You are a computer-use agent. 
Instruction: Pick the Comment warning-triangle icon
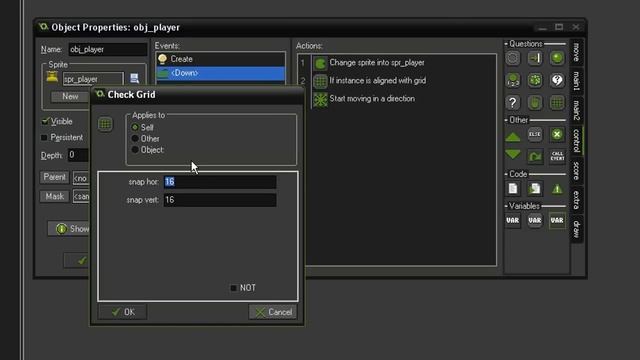click(x=557, y=189)
